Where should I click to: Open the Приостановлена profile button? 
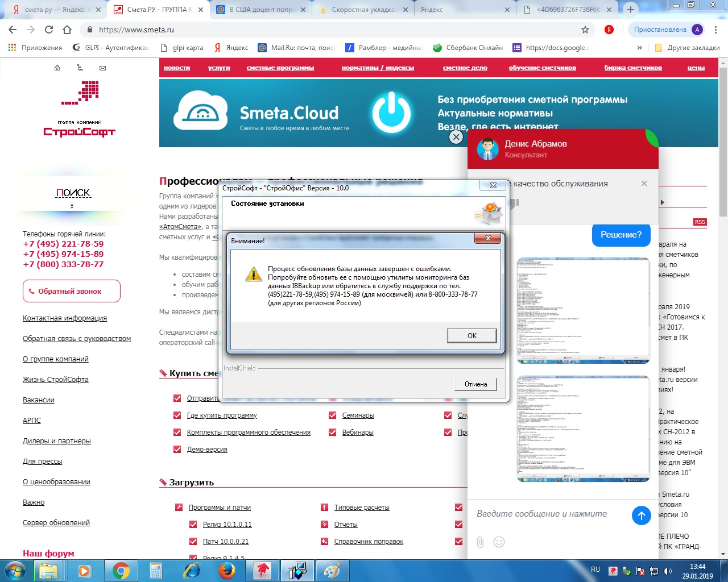point(668,30)
